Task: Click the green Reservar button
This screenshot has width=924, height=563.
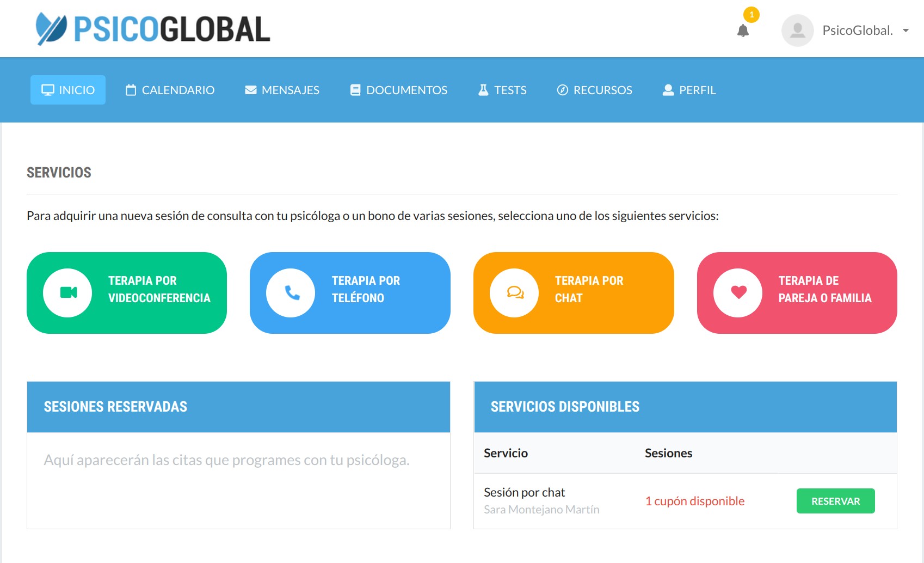Action: click(836, 501)
